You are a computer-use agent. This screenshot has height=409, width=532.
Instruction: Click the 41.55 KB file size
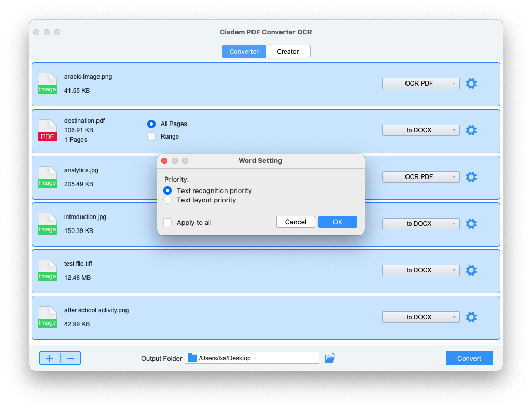click(77, 91)
